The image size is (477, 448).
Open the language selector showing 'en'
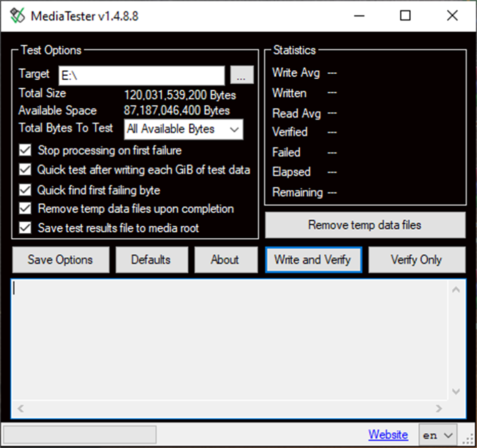[437, 434]
